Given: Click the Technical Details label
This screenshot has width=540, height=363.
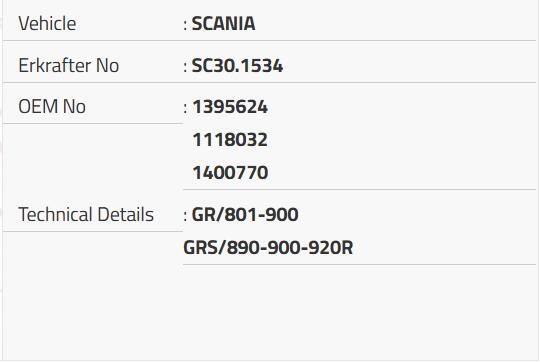Looking at the screenshot, I should coord(86,214).
